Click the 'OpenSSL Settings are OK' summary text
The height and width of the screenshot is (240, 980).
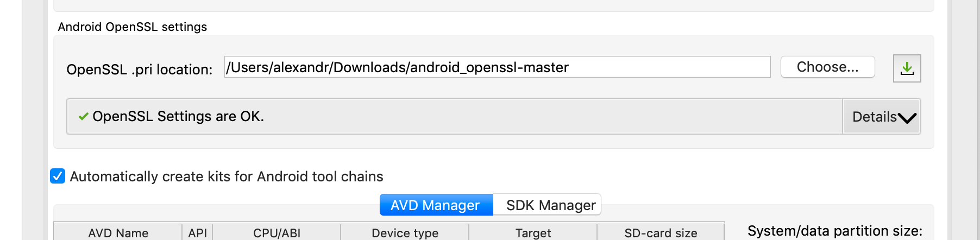[178, 116]
